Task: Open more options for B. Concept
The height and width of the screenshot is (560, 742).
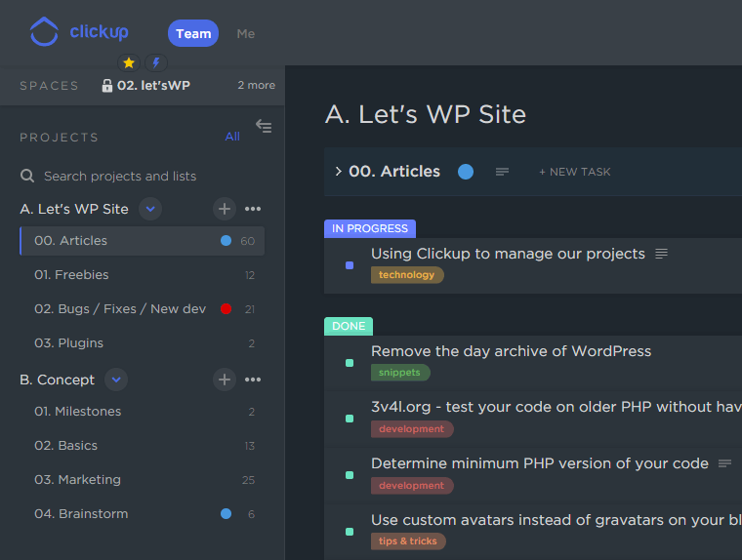Action: (253, 380)
